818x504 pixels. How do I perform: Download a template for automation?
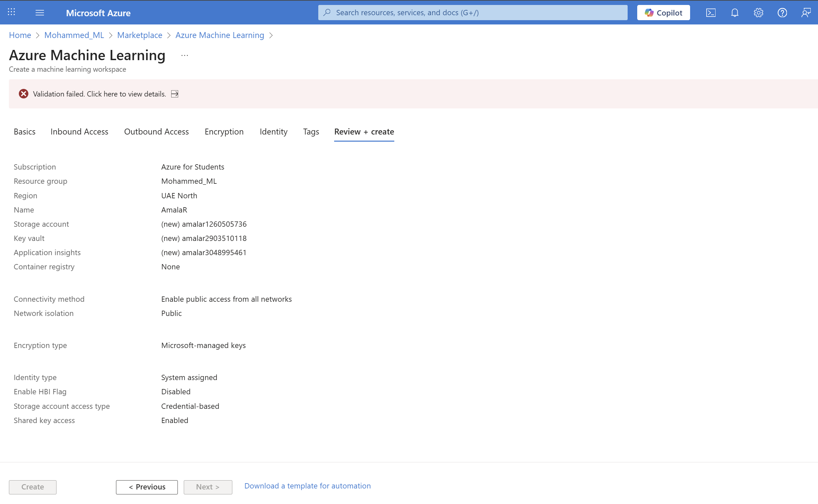click(307, 486)
